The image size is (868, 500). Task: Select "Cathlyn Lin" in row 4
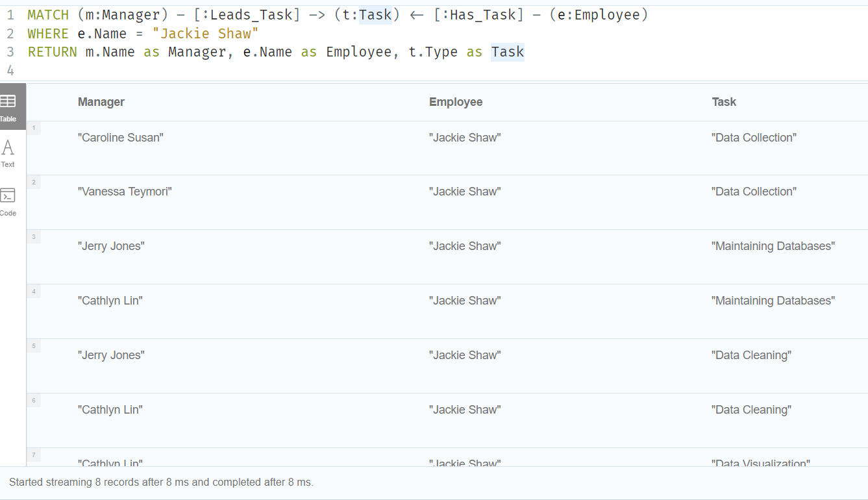point(110,300)
